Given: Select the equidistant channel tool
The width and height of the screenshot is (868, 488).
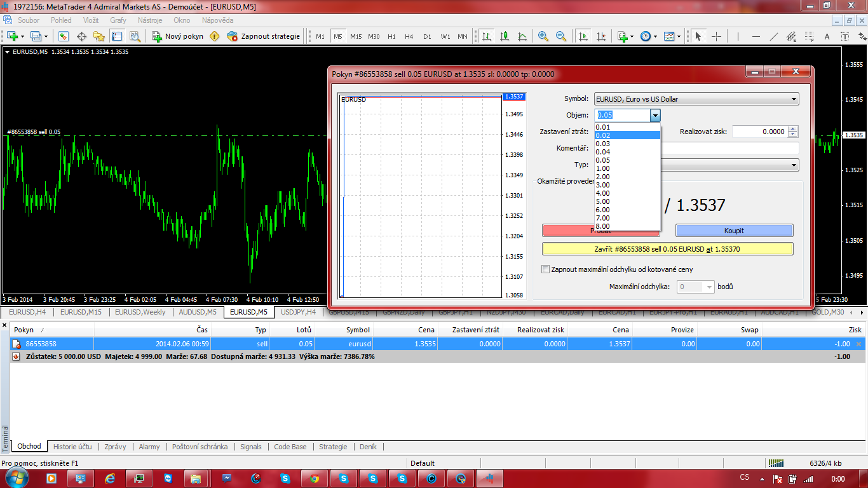Looking at the screenshot, I should (x=791, y=36).
